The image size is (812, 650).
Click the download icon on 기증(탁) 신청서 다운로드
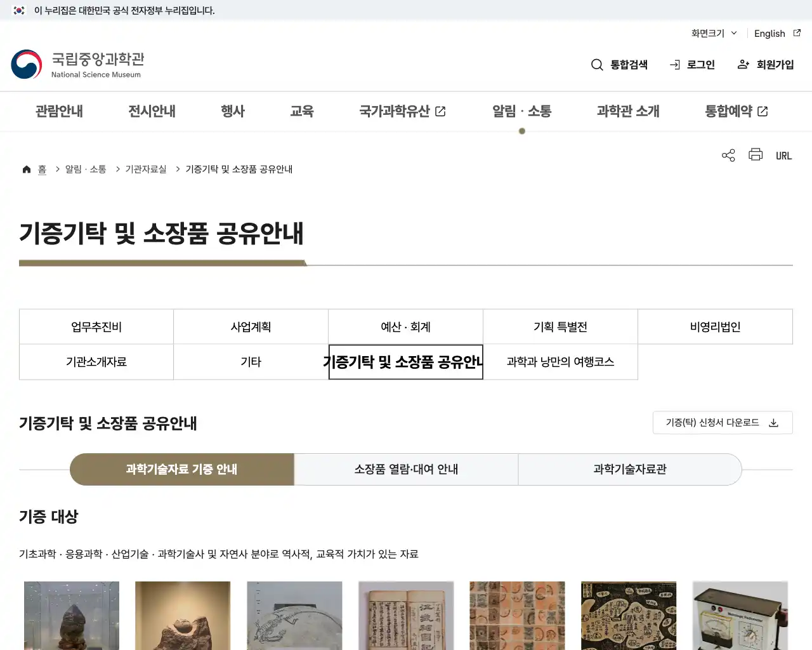(773, 422)
